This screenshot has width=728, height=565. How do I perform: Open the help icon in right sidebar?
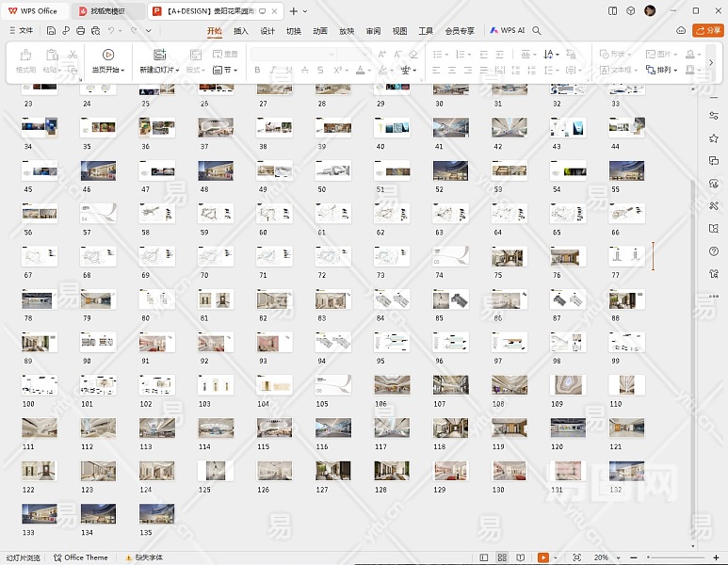714,251
